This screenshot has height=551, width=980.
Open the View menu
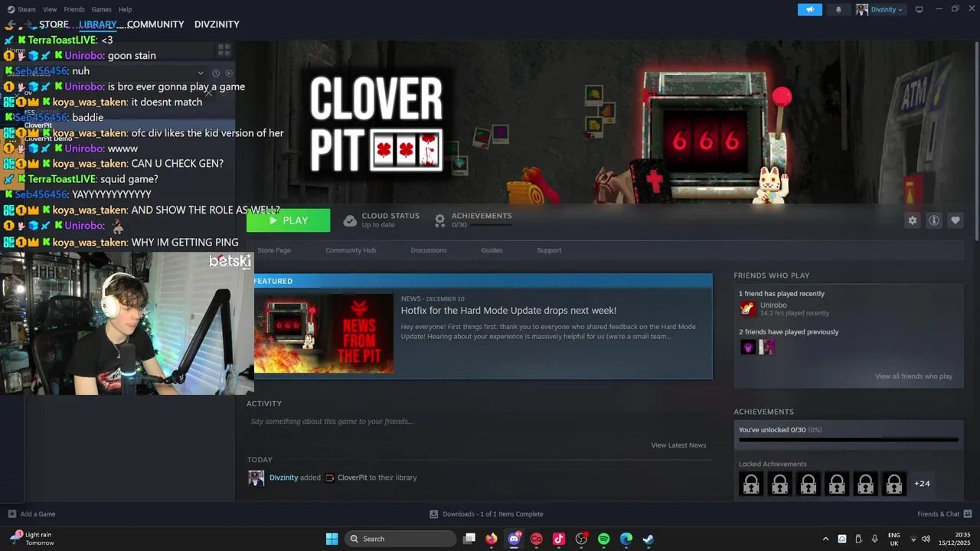[50, 9]
